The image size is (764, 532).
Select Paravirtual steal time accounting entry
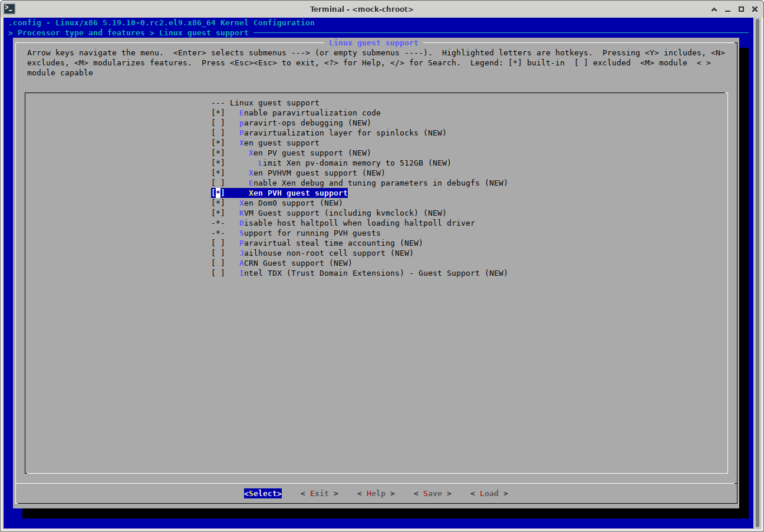click(x=331, y=243)
